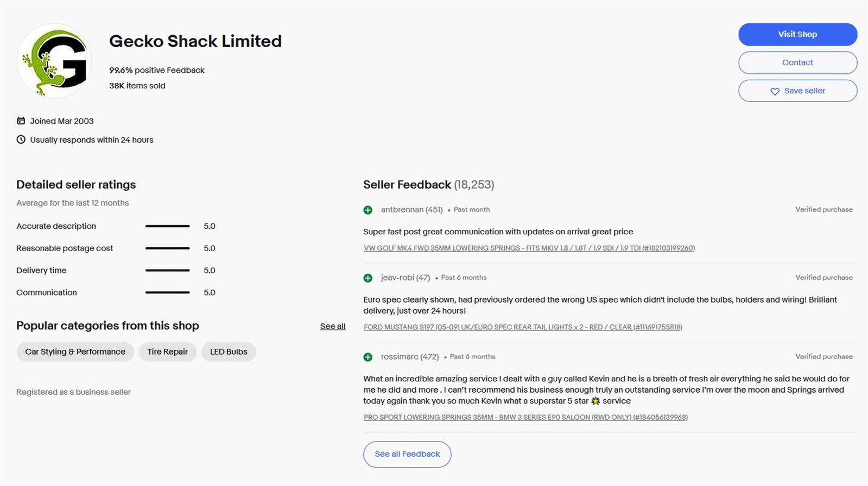Image resolution: width=868 pixels, height=486 pixels.
Task: Open the Visit Shop button
Action: pos(797,34)
